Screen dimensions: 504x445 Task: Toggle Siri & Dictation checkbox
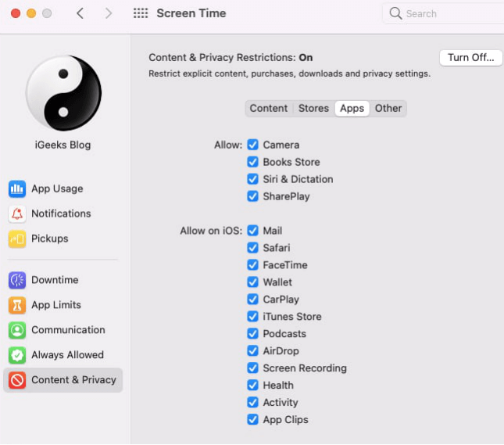(252, 179)
